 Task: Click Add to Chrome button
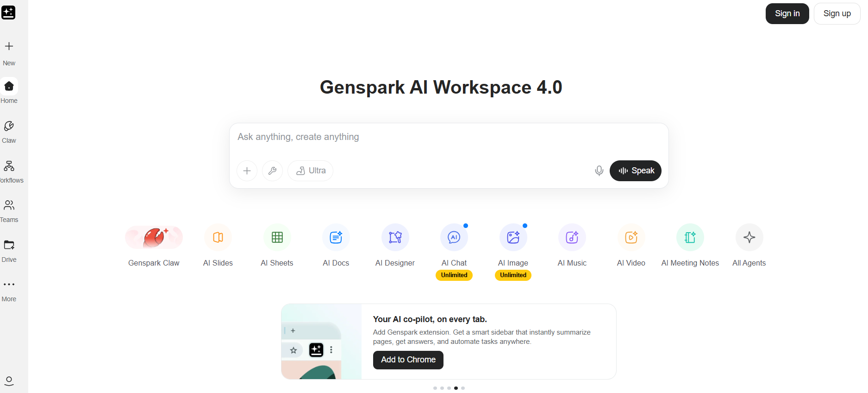pyautogui.click(x=408, y=360)
